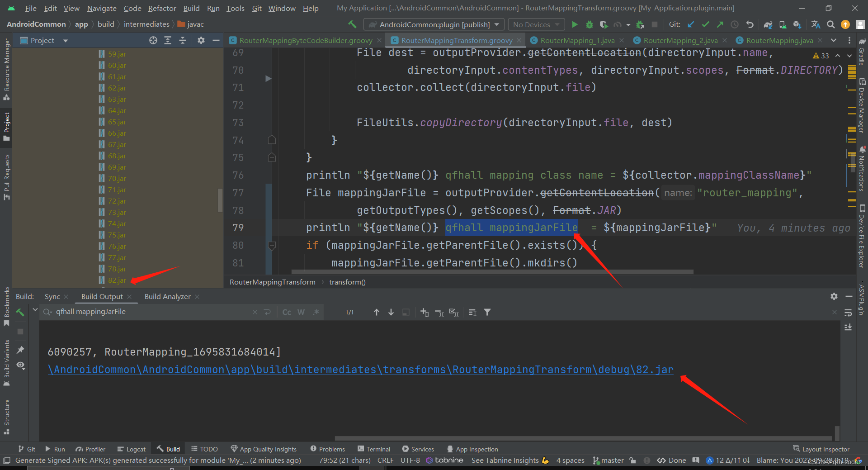Open Project panel settings gear

(x=201, y=40)
